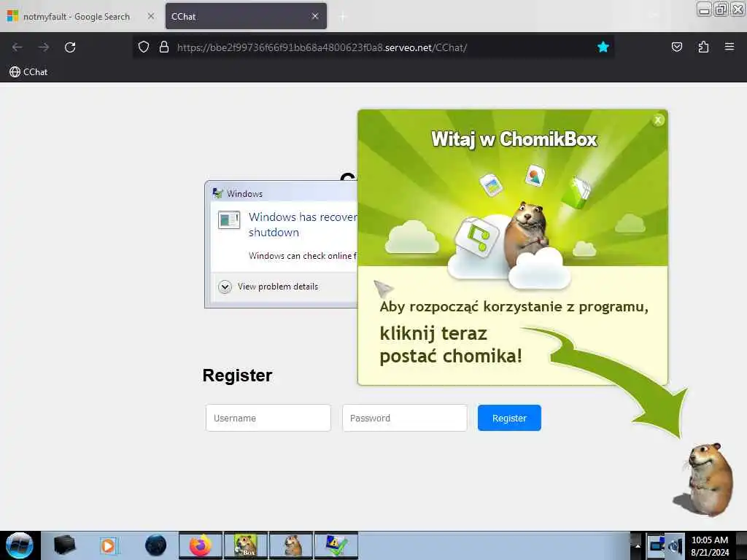Focus the Username field
This screenshot has height=560, width=747.
tap(268, 418)
